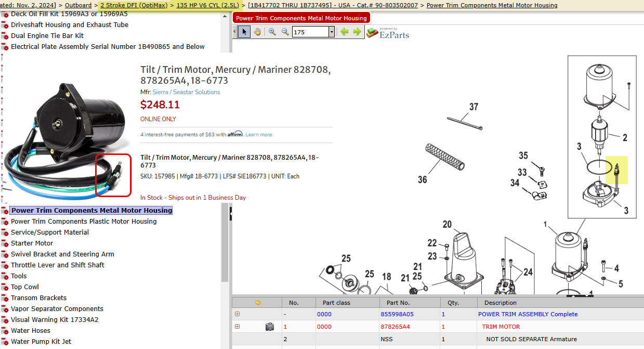This screenshot has height=349, width=644.
Task: Select the arrow pointer tool
Action: coord(244,32)
